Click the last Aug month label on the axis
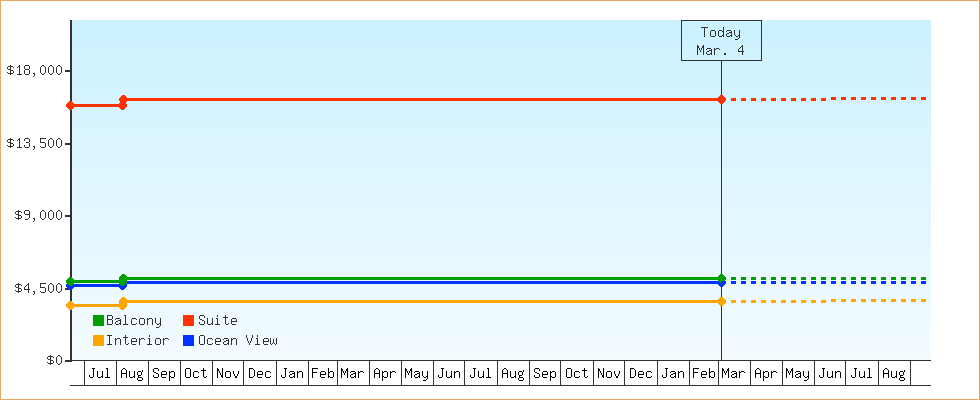Viewport: 980px width, 400px height. point(894,374)
